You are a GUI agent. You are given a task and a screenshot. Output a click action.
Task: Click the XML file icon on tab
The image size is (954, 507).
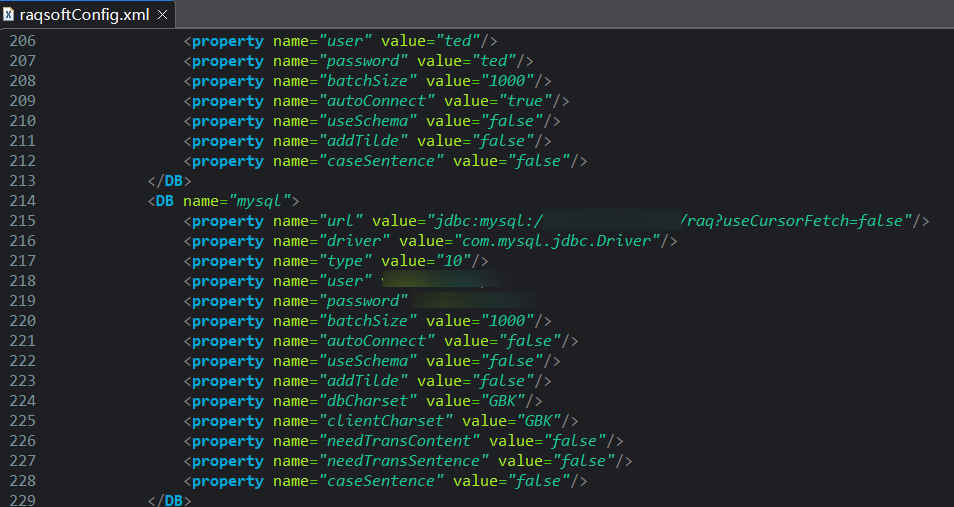tap(9, 14)
